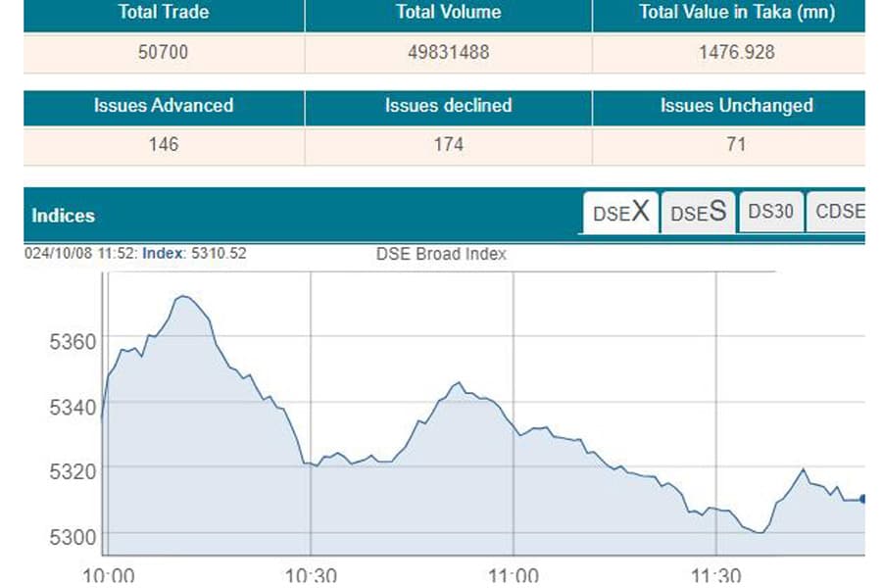Select the issues unchanged count 71
Viewport: 882px width, 588px height.
[736, 145]
